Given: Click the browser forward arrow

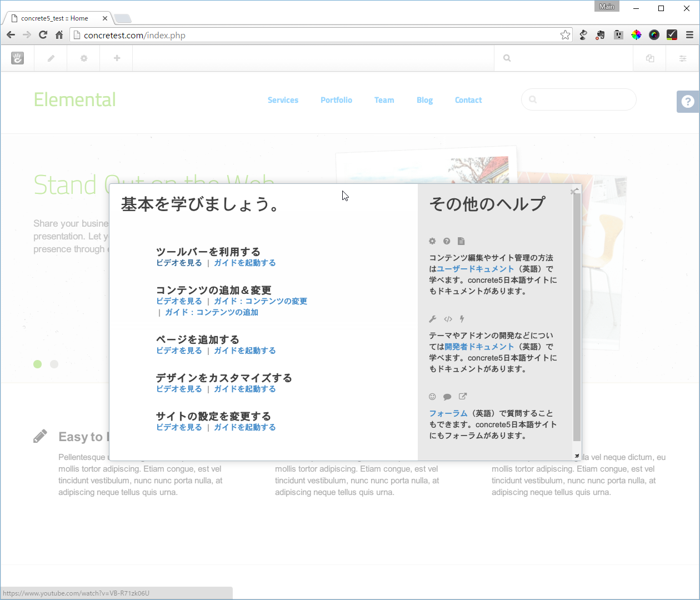Looking at the screenshot, I should 27,35.
